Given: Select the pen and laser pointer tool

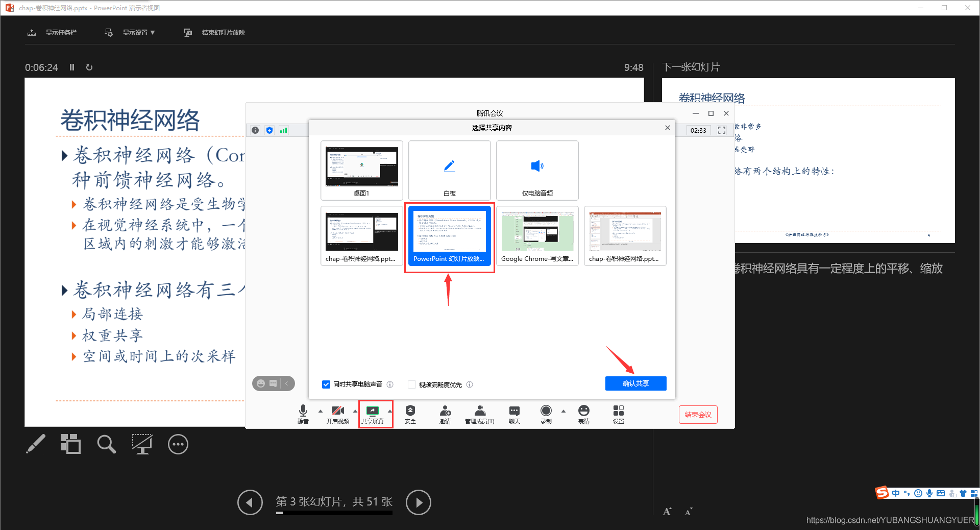Looking at the screenshot, I should click(36, 444).
